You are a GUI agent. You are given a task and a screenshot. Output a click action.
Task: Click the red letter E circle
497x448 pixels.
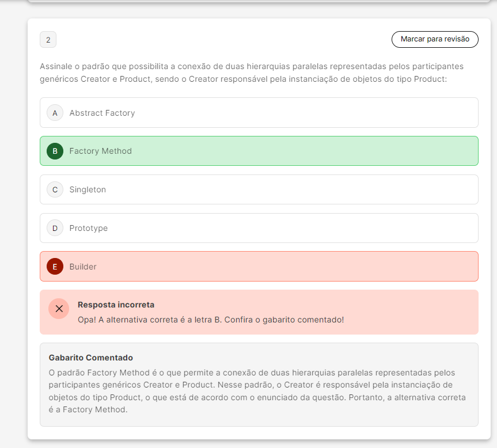click(55, 267)
